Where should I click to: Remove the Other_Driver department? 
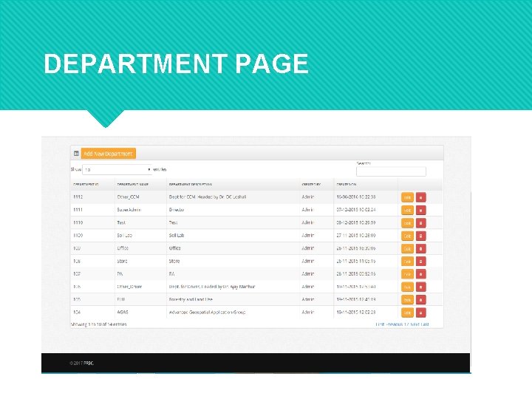click(x=420, y=287)
